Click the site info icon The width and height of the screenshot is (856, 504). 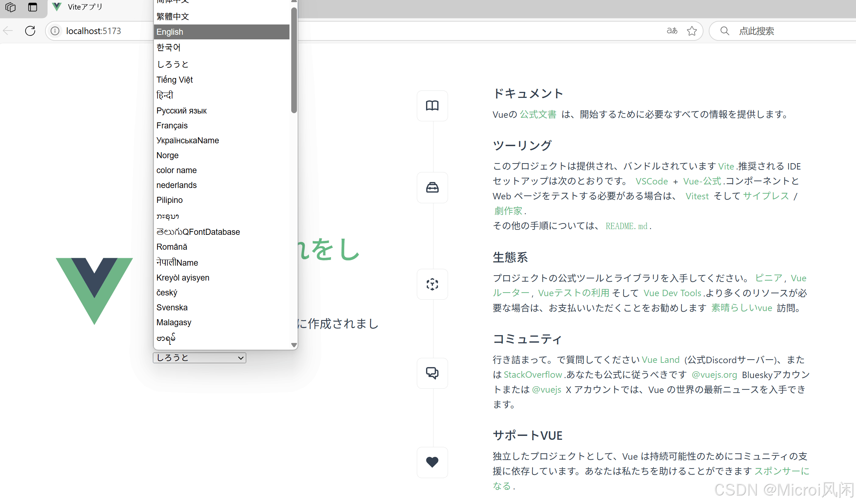pyautogui.click(x=55, y=31)
